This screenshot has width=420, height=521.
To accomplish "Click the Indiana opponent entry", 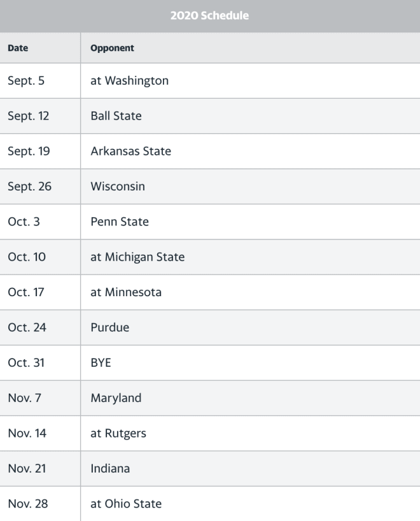I will coord(110,469).
